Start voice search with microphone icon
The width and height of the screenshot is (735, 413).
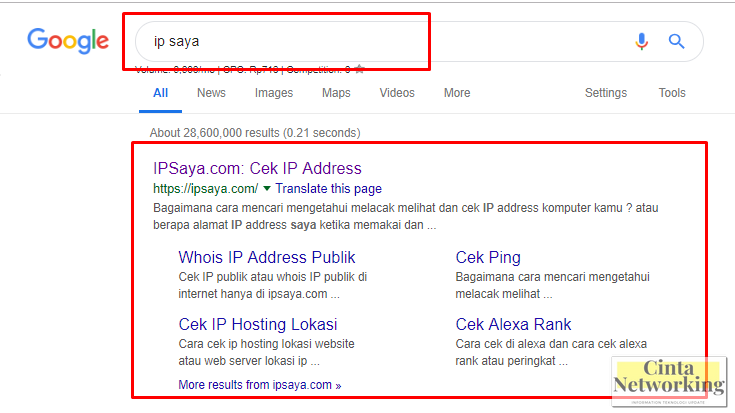[642, 41]
